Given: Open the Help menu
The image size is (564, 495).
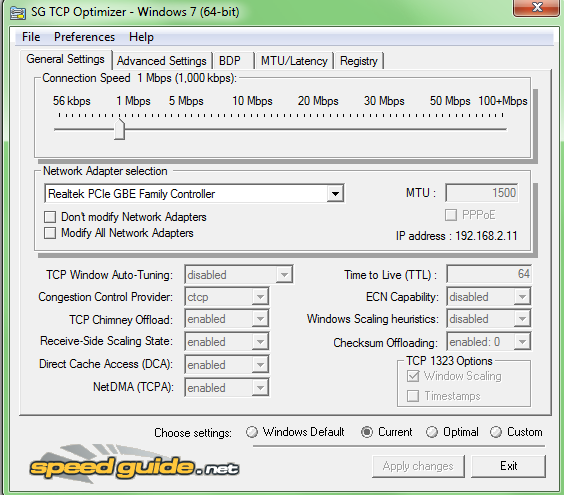Looking at the screenshot, I should click(141, 37).
